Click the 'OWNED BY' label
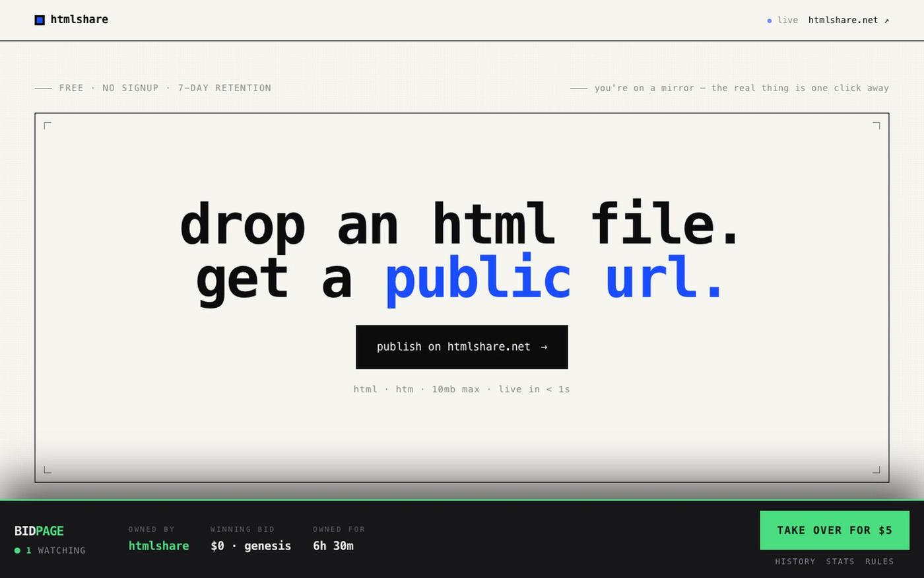Viewport: 924px width, 578px height. pos(151,529)
